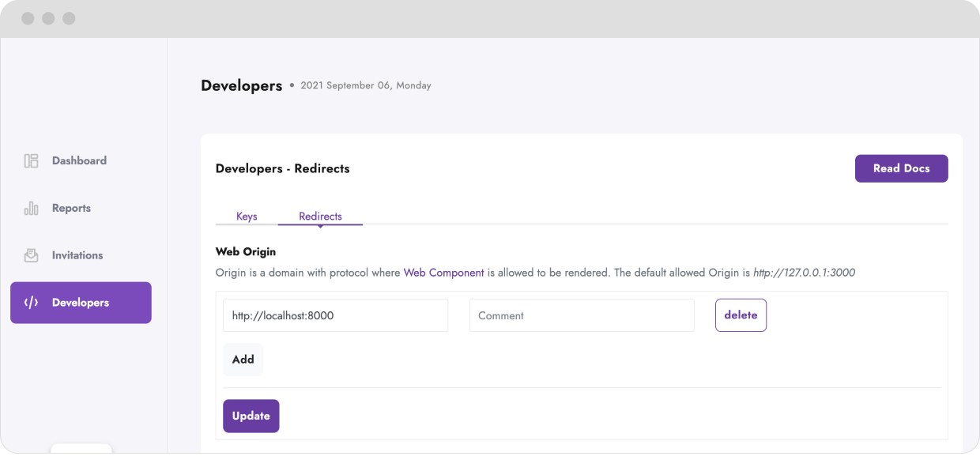Image resolution: width=980 pixels, height=456 pixels.
Task: Select the Developers menu label
Action: (x=81, y=303)
